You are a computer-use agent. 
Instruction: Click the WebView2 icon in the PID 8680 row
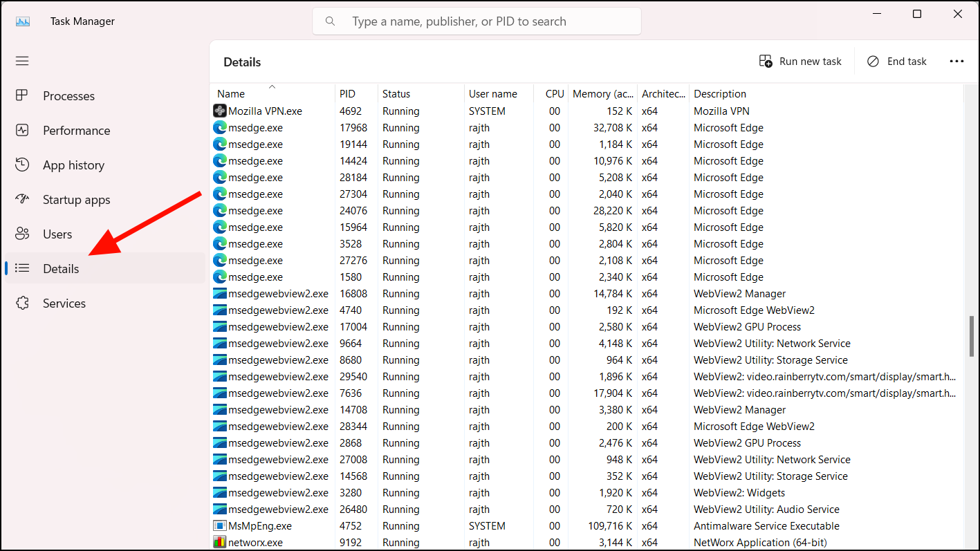click(x=220, y=359)
